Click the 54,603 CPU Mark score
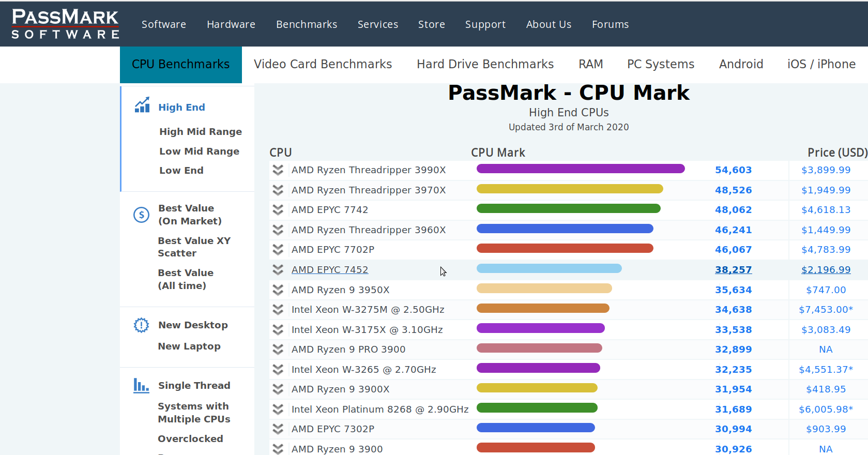Screen dimensions: 868x455 (733, 170)
